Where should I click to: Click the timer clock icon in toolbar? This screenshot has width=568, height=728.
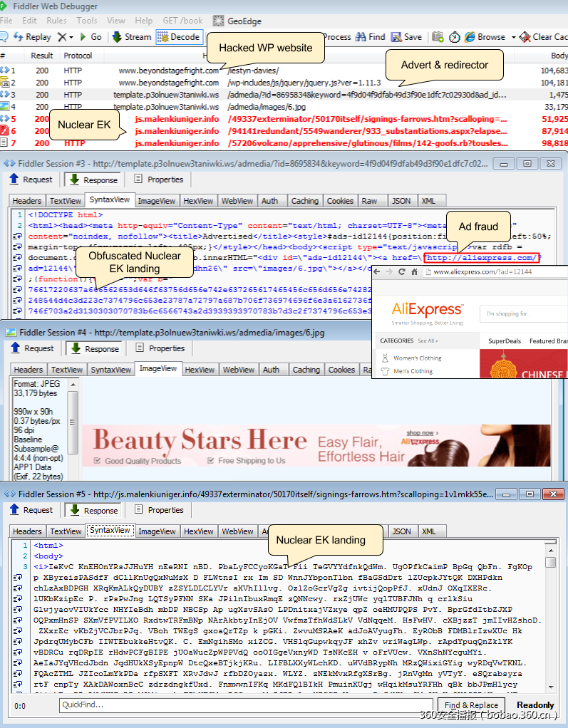454,37
